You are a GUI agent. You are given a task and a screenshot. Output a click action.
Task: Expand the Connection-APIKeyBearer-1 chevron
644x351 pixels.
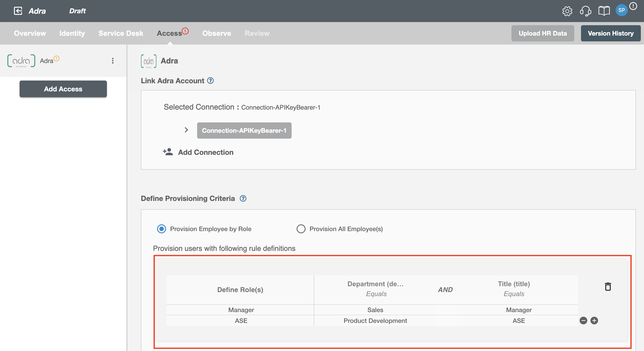(x=186, y=130)
